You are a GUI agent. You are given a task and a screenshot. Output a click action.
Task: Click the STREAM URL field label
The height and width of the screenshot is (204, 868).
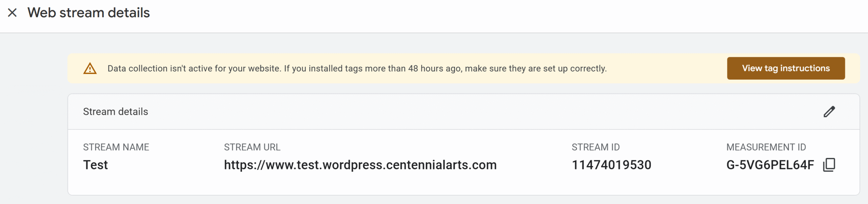(252, 147)
